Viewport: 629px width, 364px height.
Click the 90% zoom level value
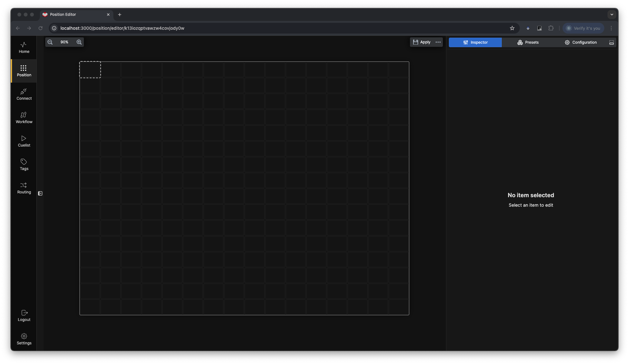(64, 42)
